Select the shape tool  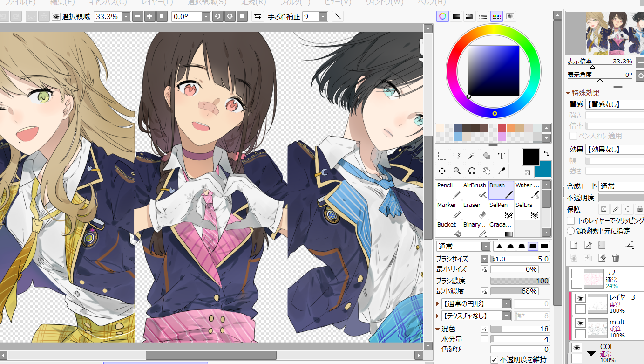(x=487, y=156)
